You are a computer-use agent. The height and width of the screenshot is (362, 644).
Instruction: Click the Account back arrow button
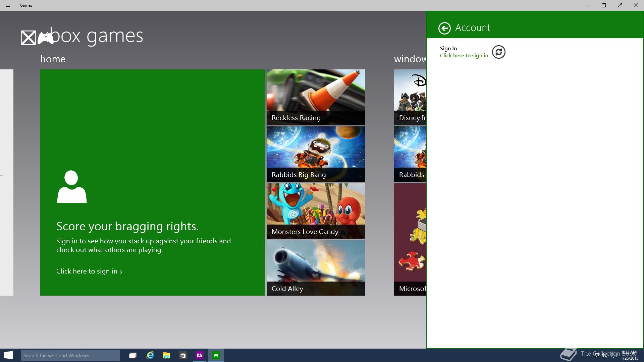click(x=444, y=28)
